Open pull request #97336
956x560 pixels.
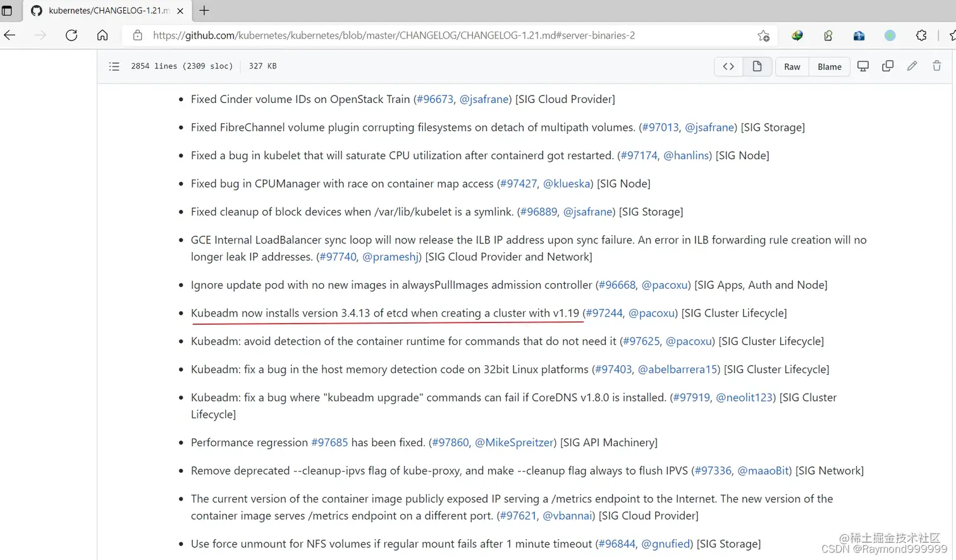[x=713, y=471]
